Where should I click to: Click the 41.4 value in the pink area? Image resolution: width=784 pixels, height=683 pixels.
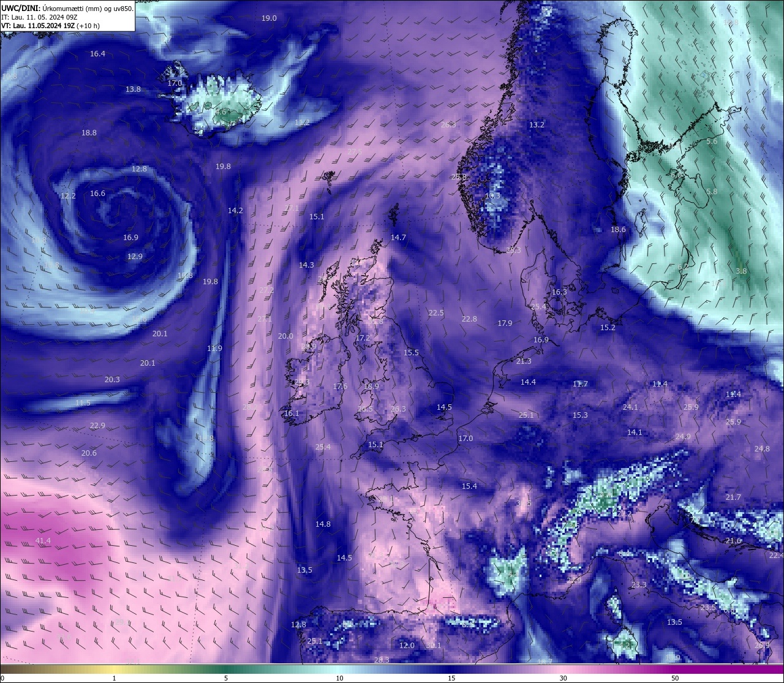click(43, 541)
